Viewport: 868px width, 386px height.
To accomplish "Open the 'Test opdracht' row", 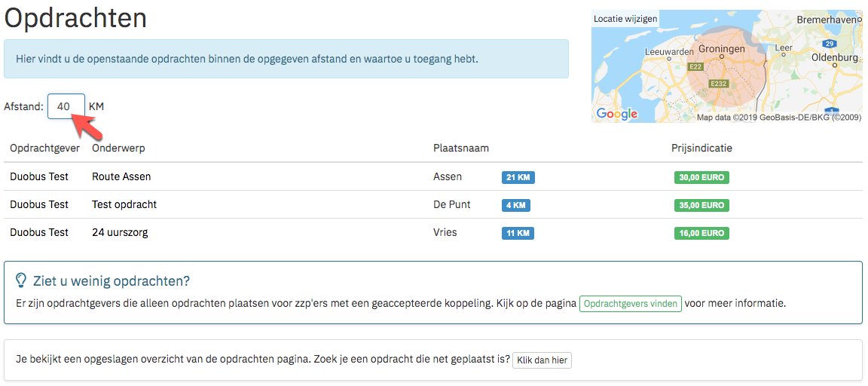I will (x=433, y=204).
